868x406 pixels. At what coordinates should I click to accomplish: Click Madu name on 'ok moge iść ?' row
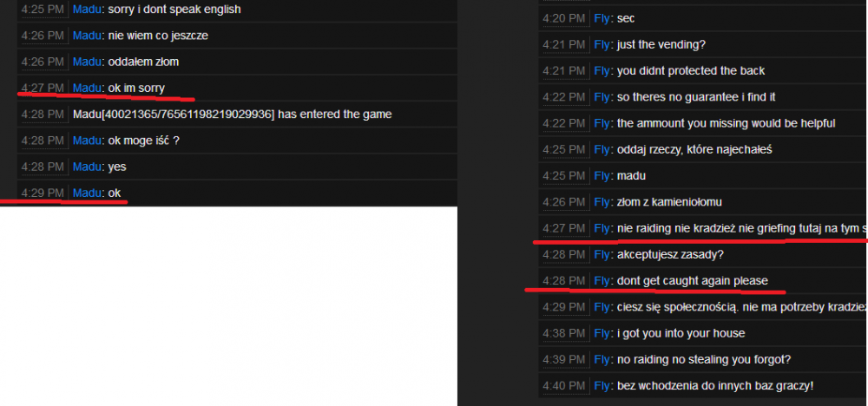pos(87,141)
